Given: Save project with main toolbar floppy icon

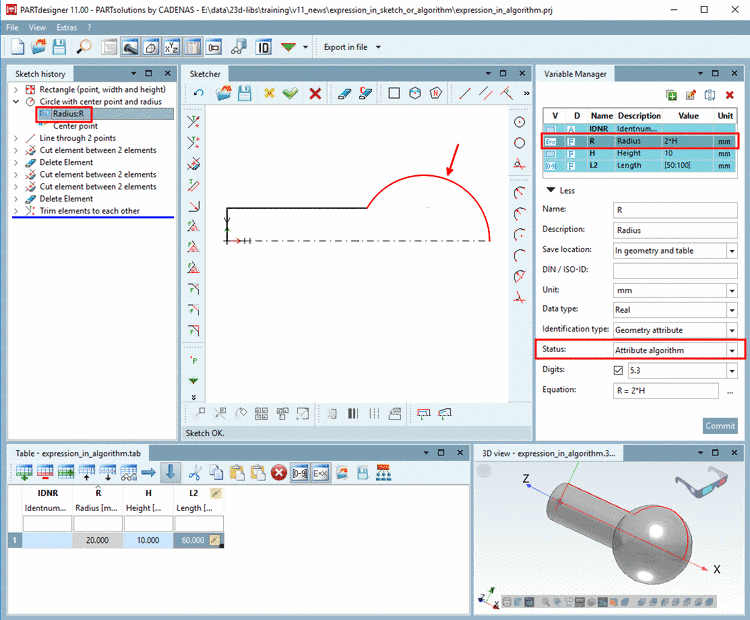Looking at the screenshot, I should pyautogui.click(x=59, y=47).
